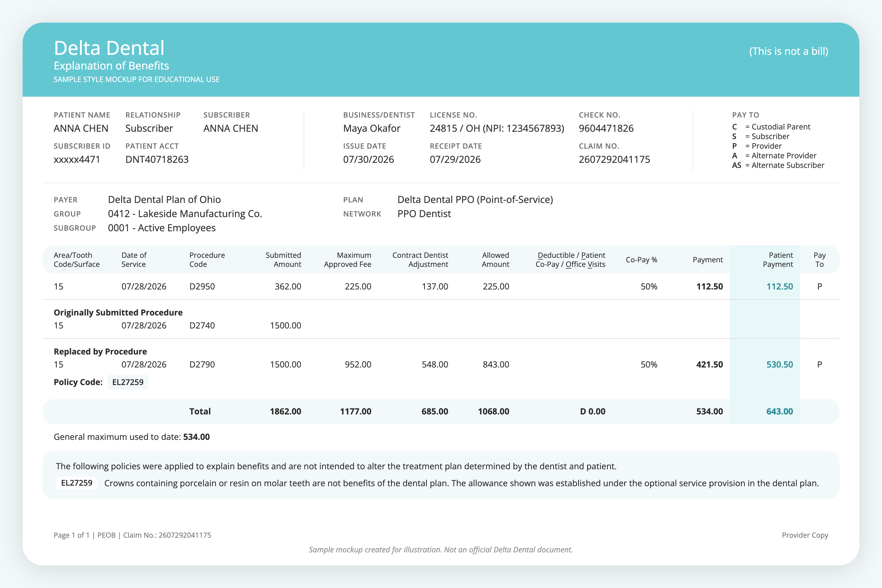Click network value 'PPO Dentist'

(x=424, y=214)
